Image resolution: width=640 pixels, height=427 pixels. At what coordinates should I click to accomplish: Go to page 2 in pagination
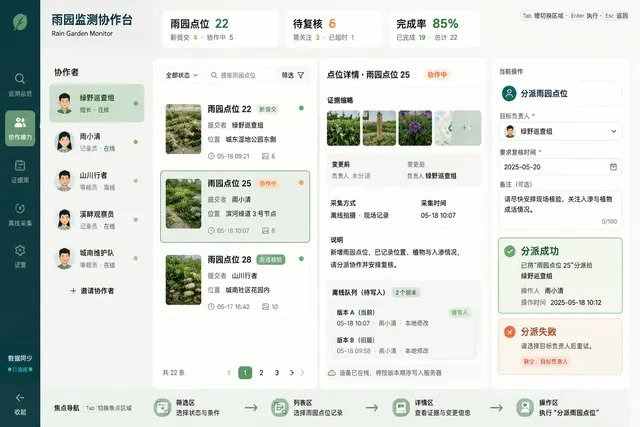point(261,372)
